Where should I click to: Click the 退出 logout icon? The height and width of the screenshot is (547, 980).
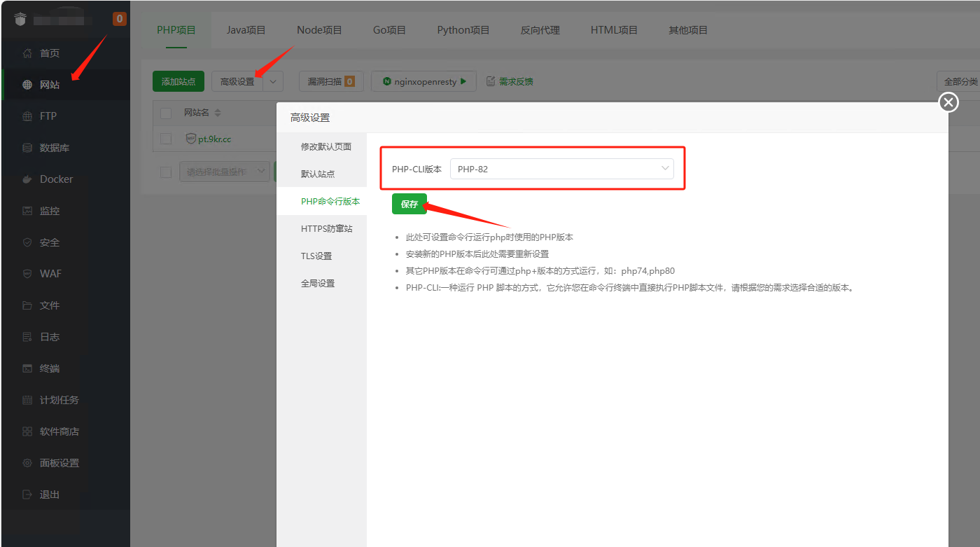point(27,494)
